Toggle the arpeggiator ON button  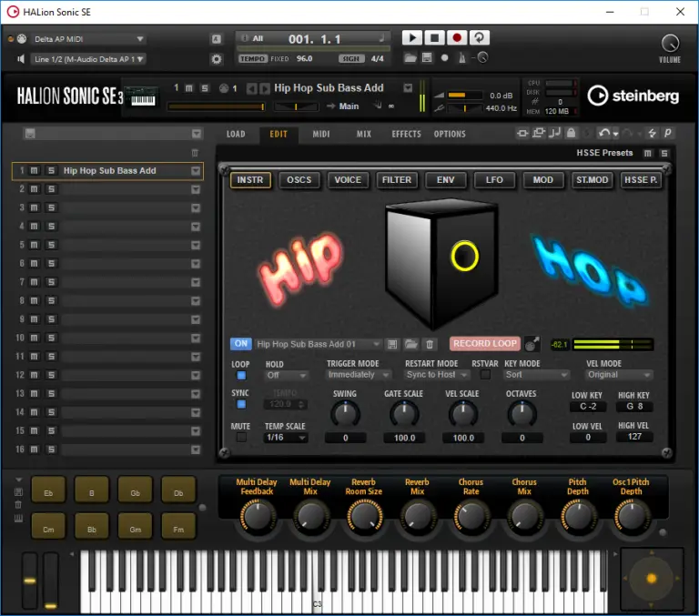pyautogui.click(x=240, y=344)
